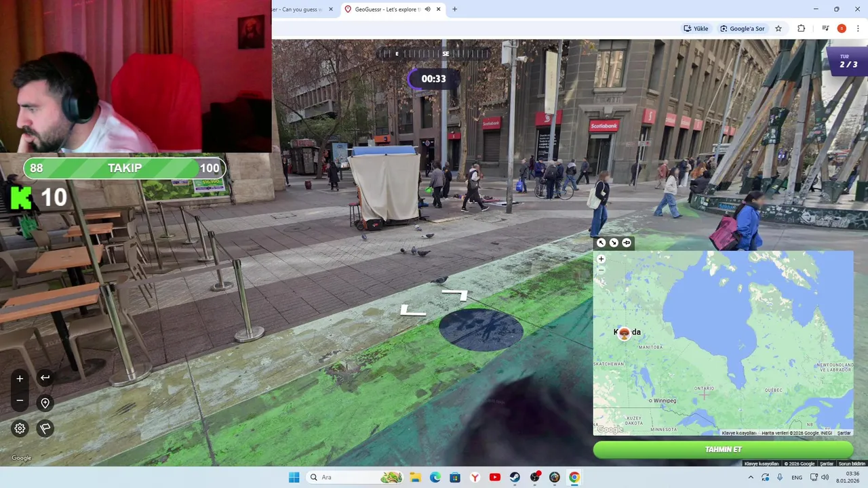Shrink the guess map with the down-right arrow
Screen dimensions: 868x488
click(614, 243)
